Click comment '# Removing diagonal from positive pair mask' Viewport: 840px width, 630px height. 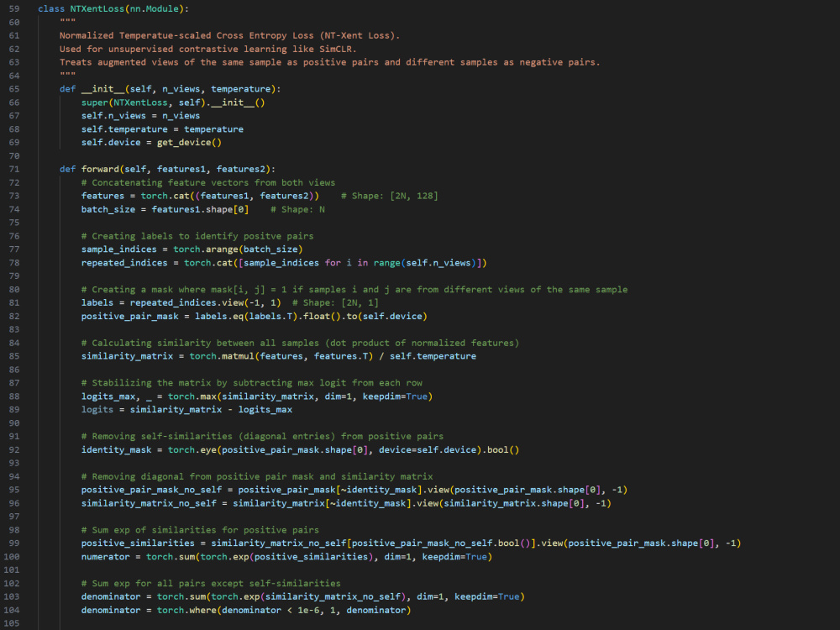(x=256, y=477)
